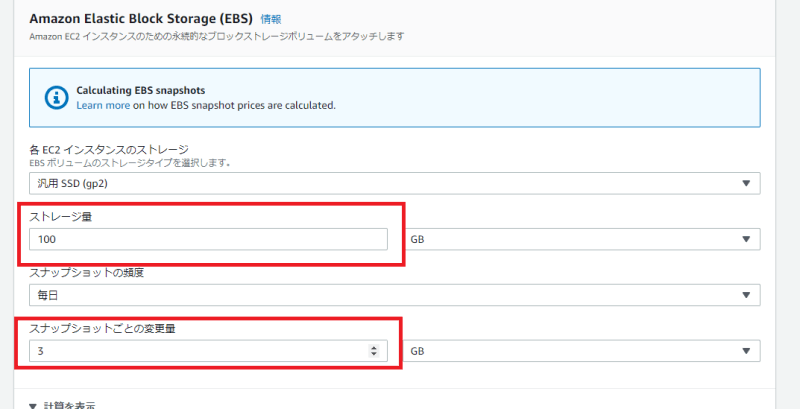Open the 汎用 SSD (gp2) storage type dropdown
The image size is (800, 409).
click(394, 184)
